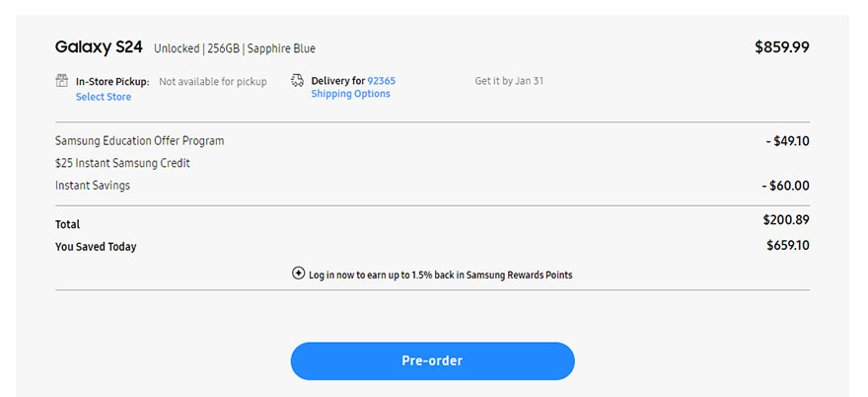Click the Samsung Education Offer Program line

[x=140, y=141]
